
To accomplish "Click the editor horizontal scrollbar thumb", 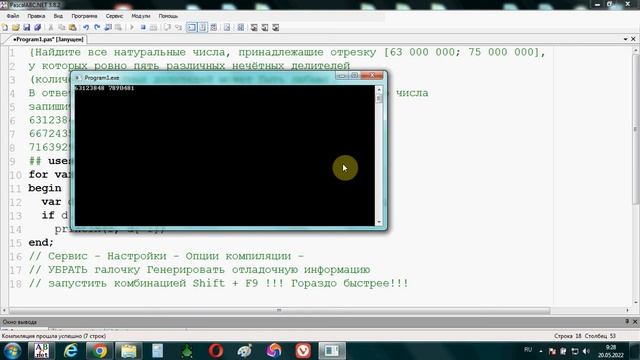I will tap(280, 311).
